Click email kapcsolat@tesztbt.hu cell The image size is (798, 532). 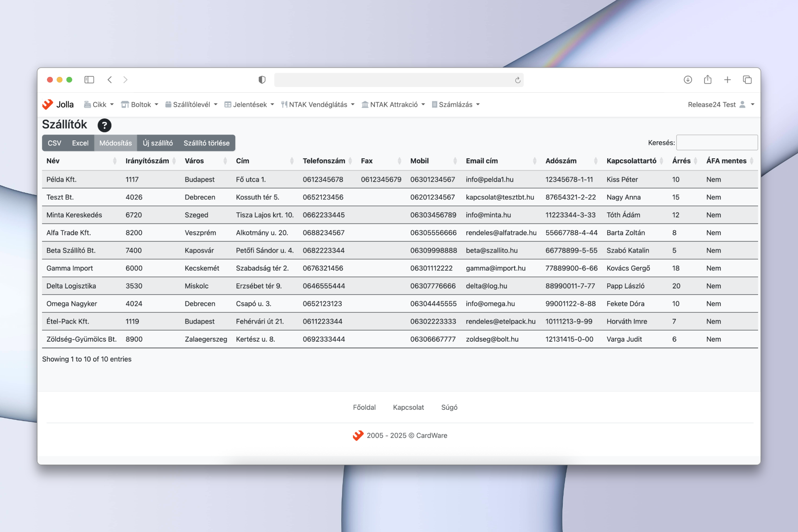click(x=500, y=197)
